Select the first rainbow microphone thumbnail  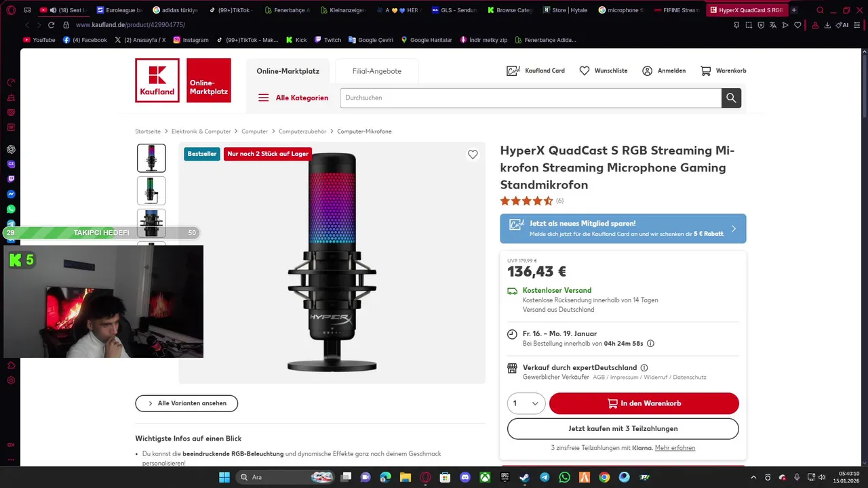point(151,158)
